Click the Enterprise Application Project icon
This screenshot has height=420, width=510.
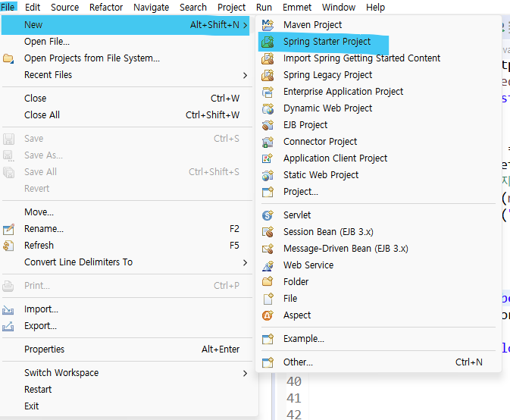point(268,92)
